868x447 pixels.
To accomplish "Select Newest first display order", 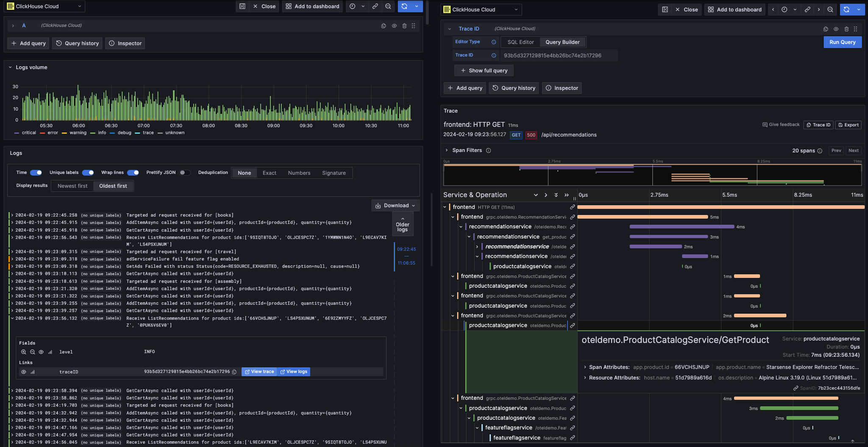I will coord(72,186).
